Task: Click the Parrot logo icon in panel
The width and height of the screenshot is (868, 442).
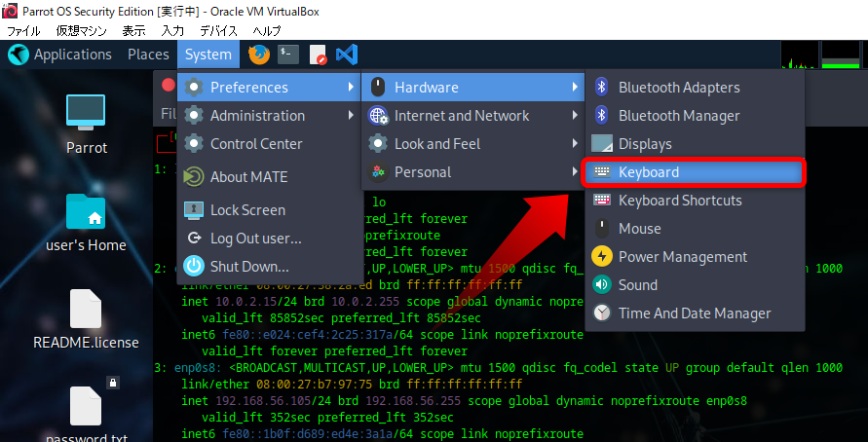Action: (19, 55)
